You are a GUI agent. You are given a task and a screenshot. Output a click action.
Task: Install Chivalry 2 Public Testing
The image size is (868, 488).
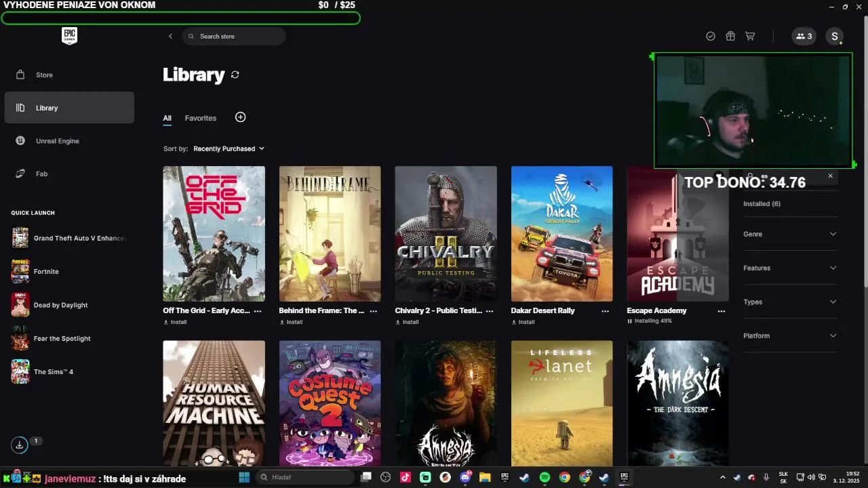(407, 322)
